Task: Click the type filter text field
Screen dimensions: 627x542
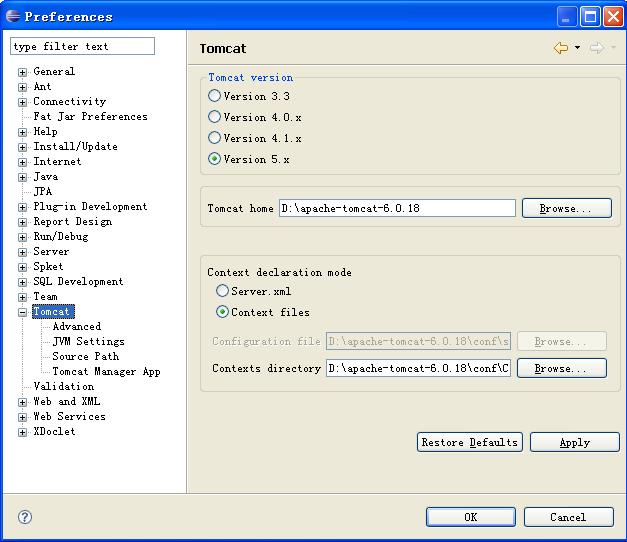Action: tap(82, 46)
